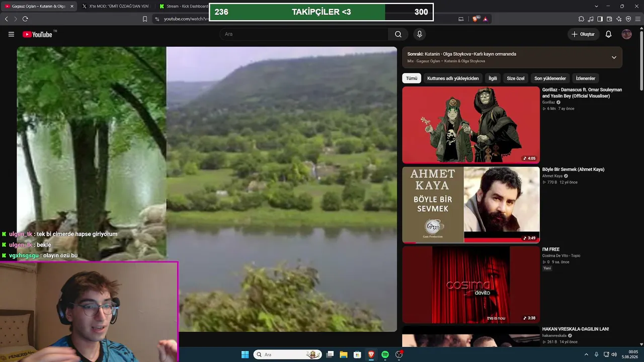Screen dimensions: 644x362
Task: Select the Son yüklenenler filter chip
Action: tap(550, 78)
